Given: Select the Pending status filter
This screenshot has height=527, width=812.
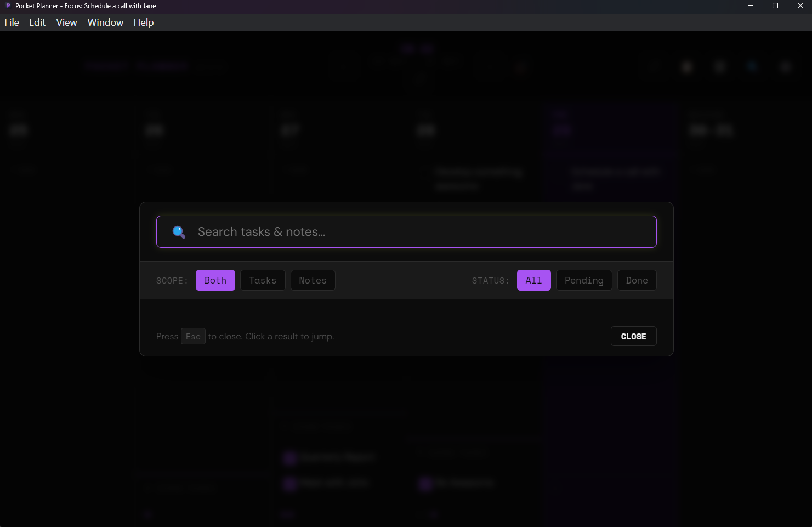Looking at the screenshot, I should click(584, 280).
